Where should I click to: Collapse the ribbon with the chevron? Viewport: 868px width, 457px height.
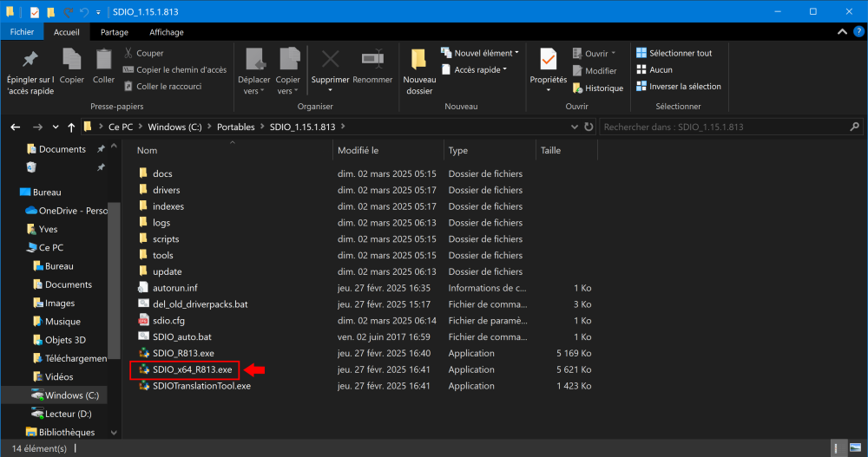pyautogui.click(x=843, y=32)
